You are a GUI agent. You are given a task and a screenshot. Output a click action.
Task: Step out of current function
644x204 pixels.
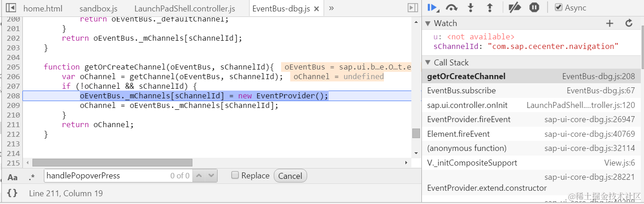click(x=490, y=7)
